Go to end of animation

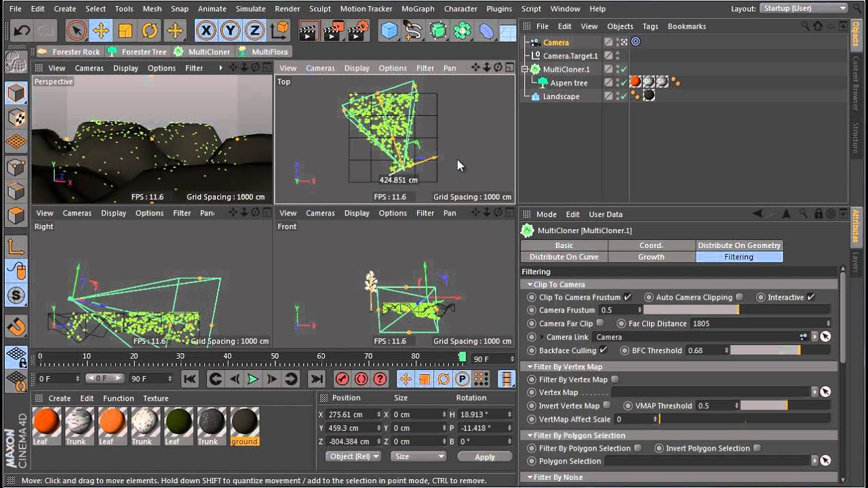click(317, 379)
